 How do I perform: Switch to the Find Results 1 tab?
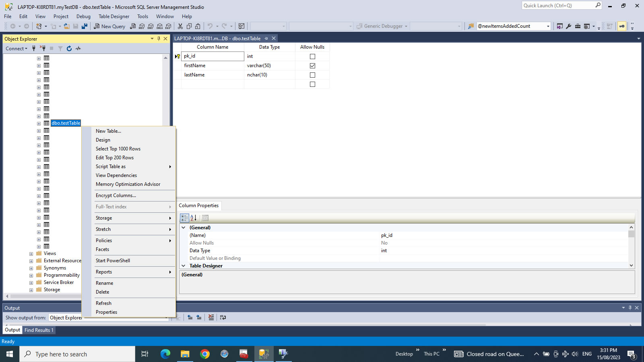tap(39, 330)
